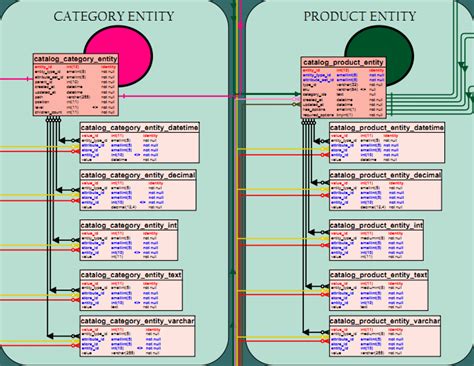The width and height of the screenshot is (474, 366).
Task: Click the CATEGORY ENTITY heading
Action: [114, 16]
